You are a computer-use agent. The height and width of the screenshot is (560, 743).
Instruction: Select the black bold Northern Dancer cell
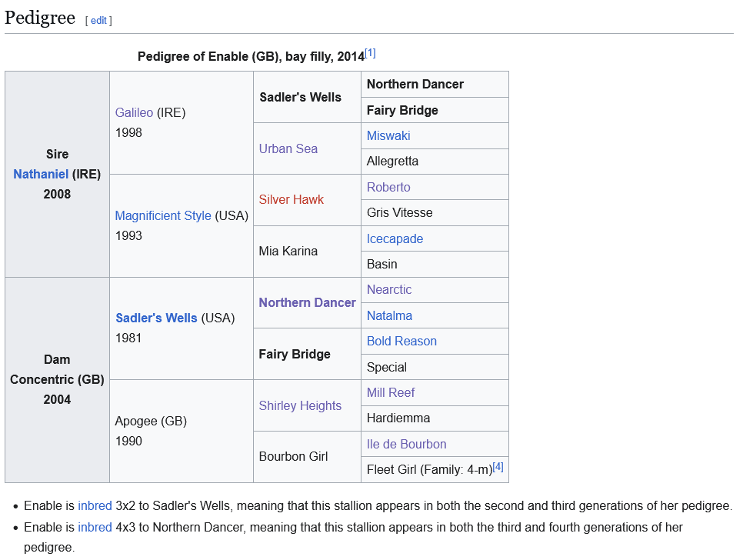(415, 85)
